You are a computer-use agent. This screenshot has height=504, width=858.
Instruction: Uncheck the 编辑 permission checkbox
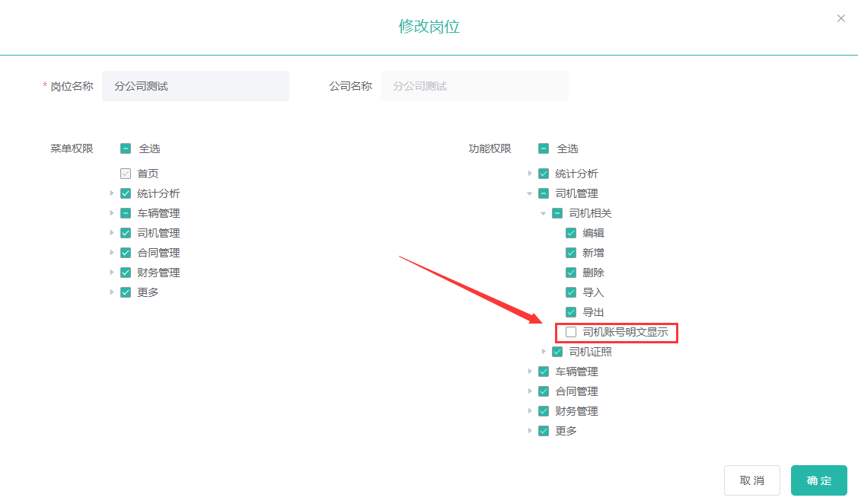pos(571,233)
